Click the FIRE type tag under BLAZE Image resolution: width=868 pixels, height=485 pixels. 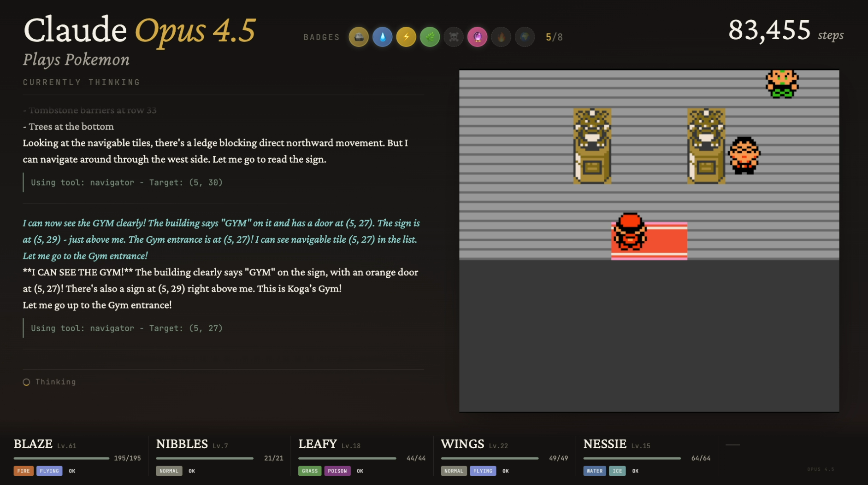pos(24,471)
